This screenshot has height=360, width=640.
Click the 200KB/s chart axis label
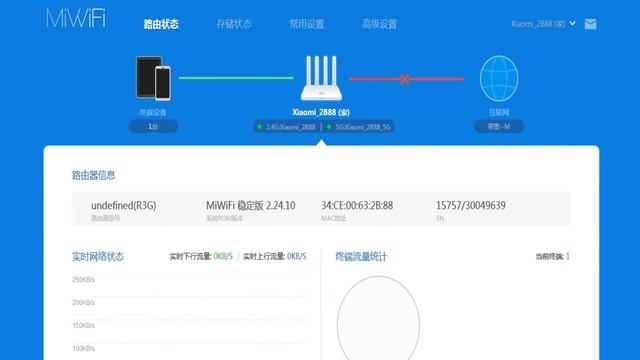tap(84, 302)
